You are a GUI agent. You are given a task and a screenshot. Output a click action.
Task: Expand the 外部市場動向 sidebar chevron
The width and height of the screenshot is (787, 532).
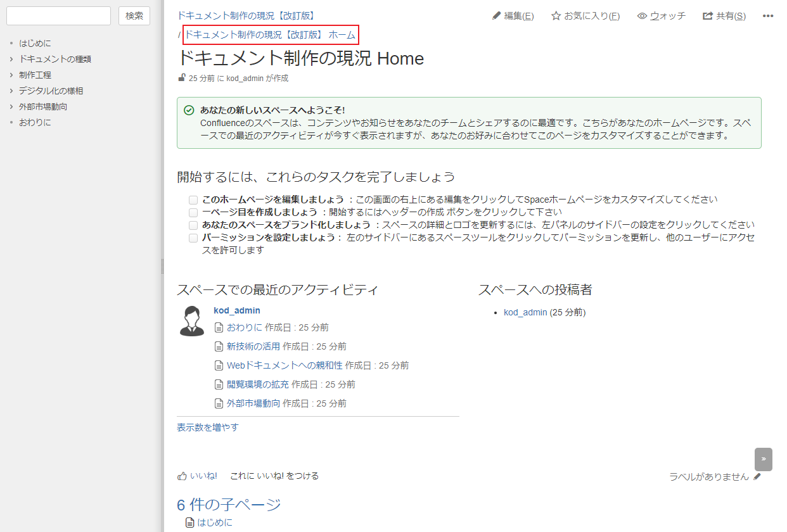pyautogui.click(x=11, y=106)
